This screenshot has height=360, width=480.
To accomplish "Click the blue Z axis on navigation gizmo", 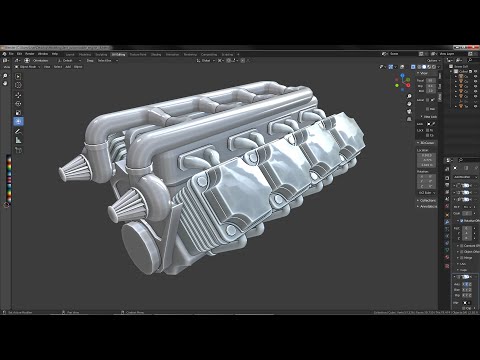I will pos(403,76).
